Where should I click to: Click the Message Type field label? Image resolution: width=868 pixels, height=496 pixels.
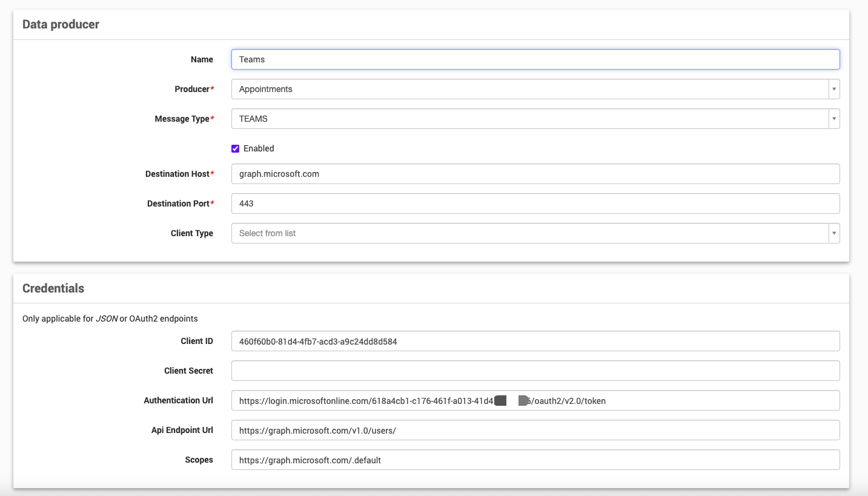(x=182, y=119)
